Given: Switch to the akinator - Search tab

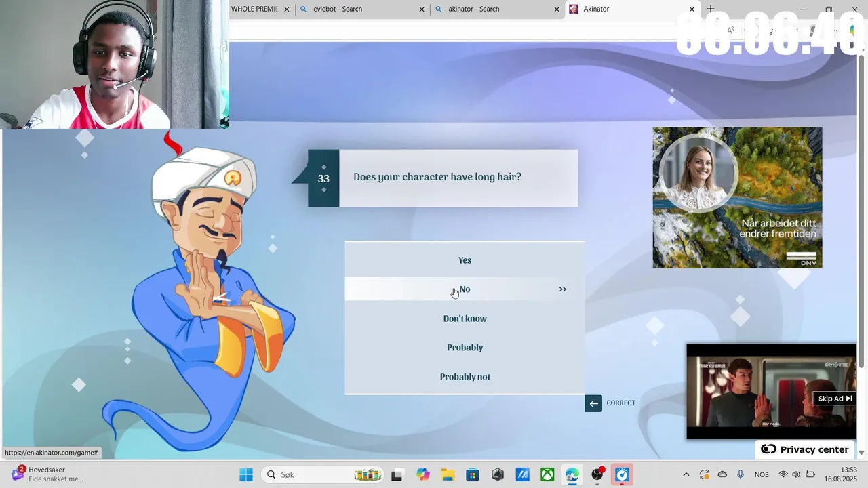Looking at the screenshot, I should [x=474, y=9].
